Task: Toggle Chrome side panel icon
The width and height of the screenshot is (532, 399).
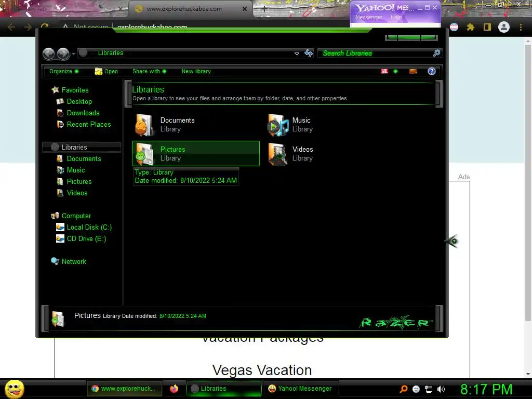Action: click(487, 27)
